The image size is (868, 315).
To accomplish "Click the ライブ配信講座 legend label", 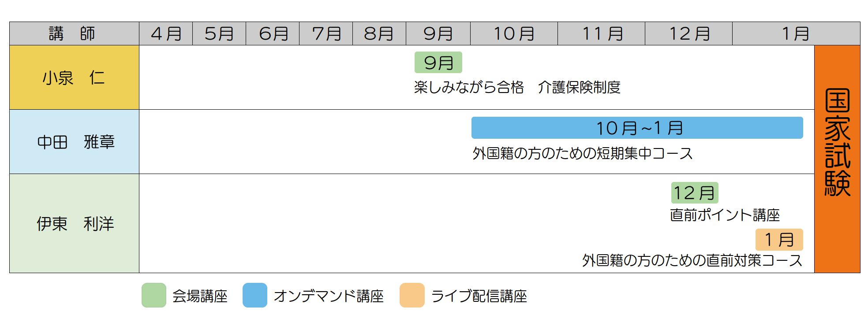I will point(479,296).
